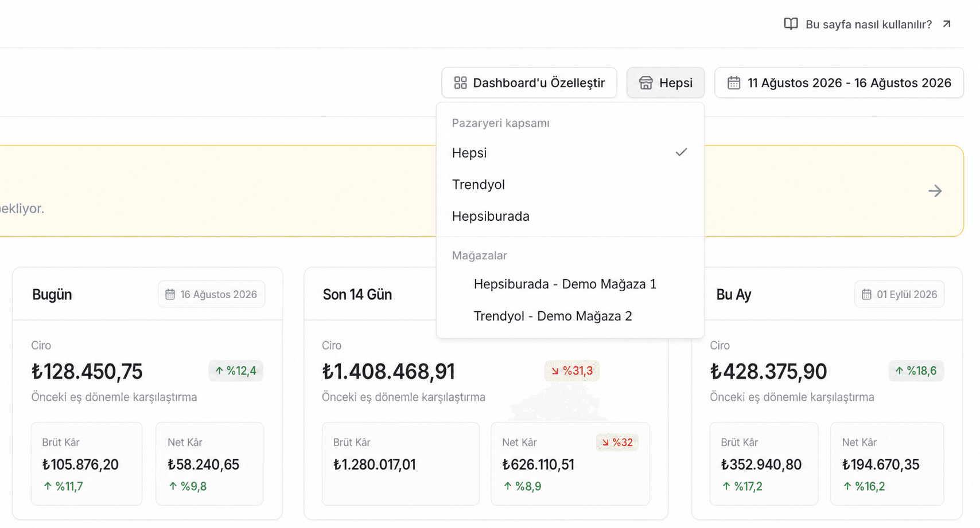This screenshot has height=528, width=980.
Task: Click calendar icon beside 16 Ağustos 2026
Action: (x=170, y=295)
